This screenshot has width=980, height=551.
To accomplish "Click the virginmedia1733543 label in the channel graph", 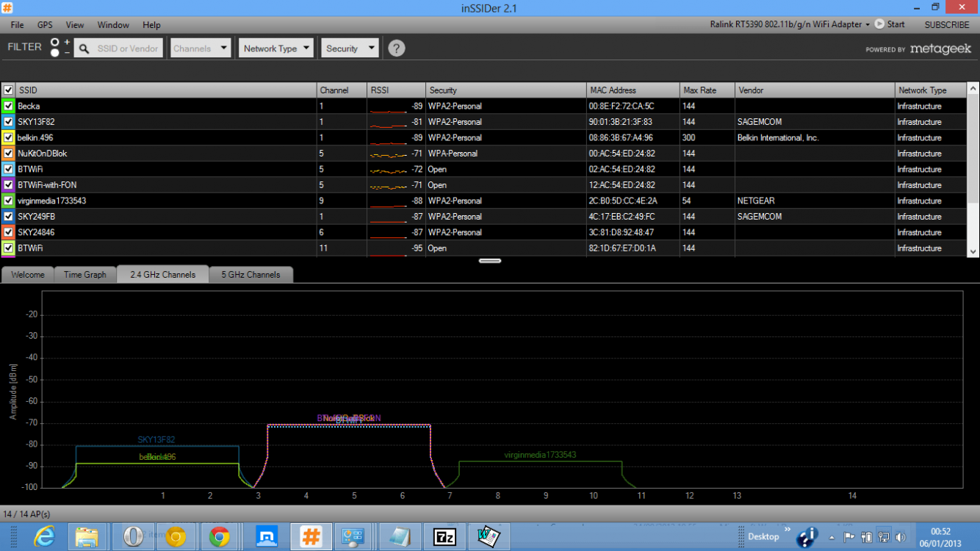I will point(540,455).
